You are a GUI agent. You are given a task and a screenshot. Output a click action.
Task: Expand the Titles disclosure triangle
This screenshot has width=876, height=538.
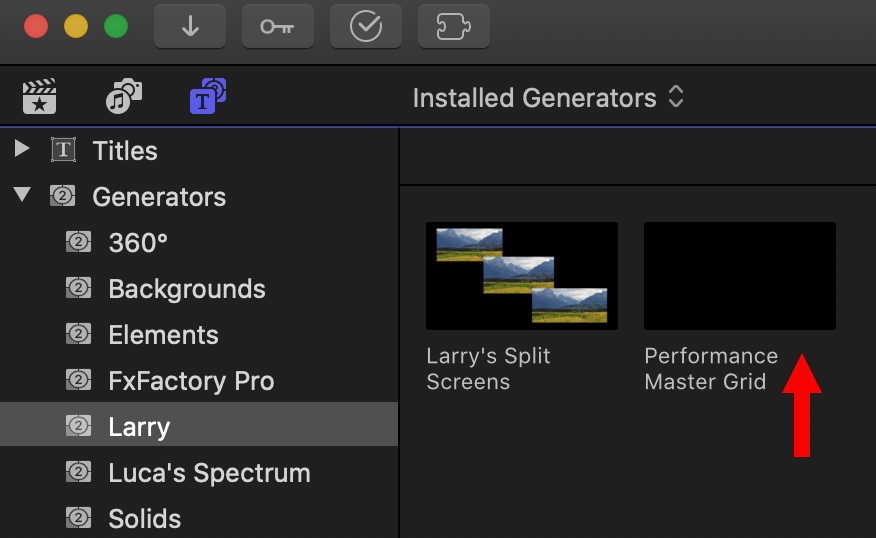[22, 149]
